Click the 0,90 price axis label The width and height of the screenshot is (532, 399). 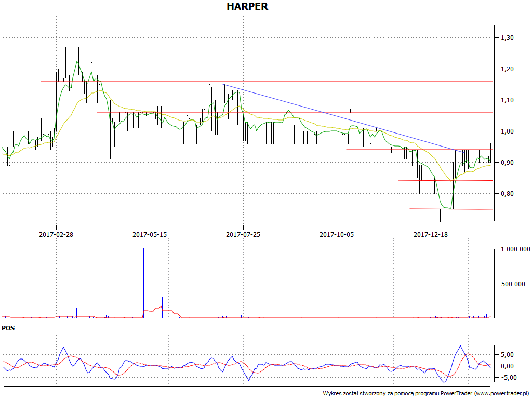tap(507, 163)
